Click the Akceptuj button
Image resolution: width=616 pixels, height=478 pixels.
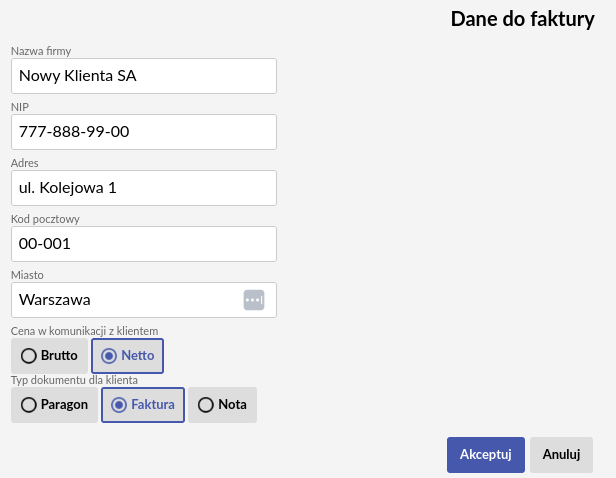[486, 455]
